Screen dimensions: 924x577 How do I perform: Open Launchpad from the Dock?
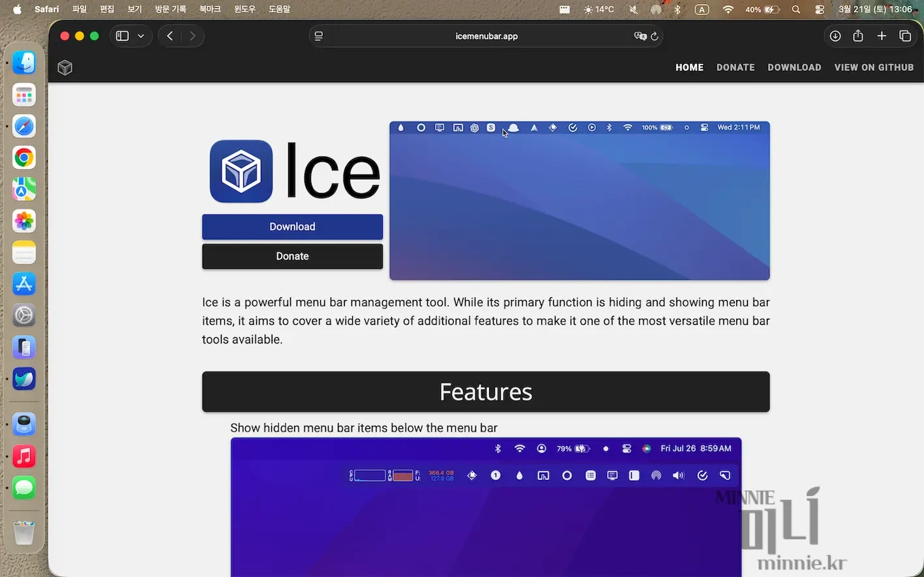click(x=24, y=95)
